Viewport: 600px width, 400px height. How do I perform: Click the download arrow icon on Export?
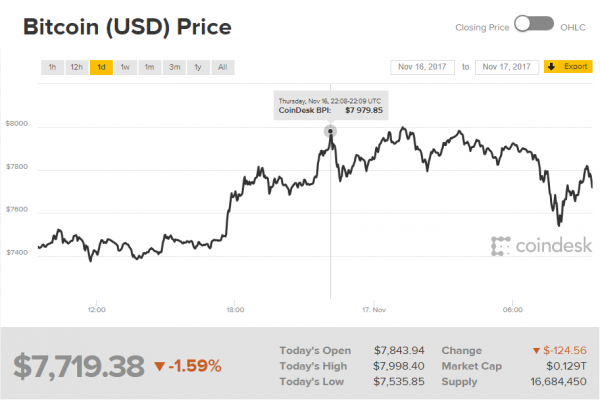552,67
